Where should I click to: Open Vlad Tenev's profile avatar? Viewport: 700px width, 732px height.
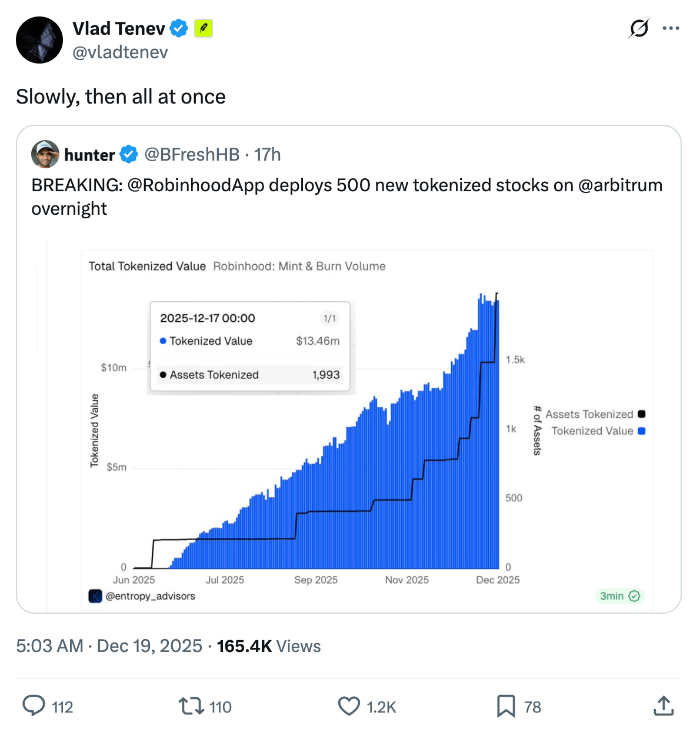pos(39,40)
